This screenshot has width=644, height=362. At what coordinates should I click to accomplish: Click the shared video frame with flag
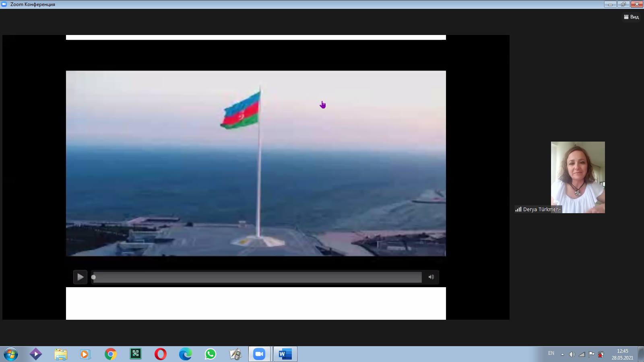pos(256,163)
